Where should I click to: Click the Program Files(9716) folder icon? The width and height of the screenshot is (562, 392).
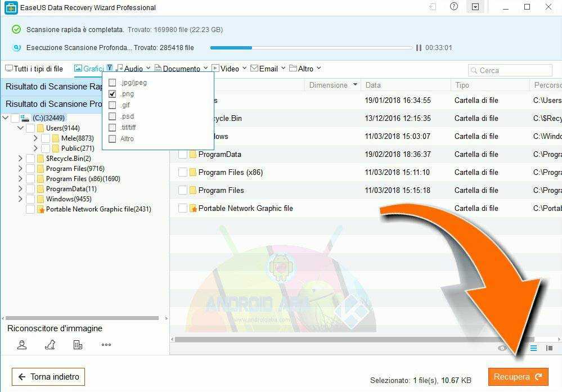(40, 168)
